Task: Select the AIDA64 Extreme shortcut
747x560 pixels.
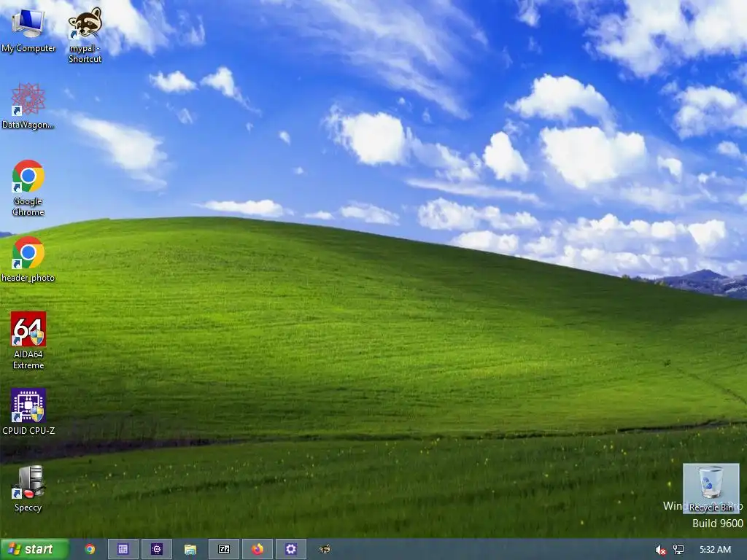Action: click(28, 341)
